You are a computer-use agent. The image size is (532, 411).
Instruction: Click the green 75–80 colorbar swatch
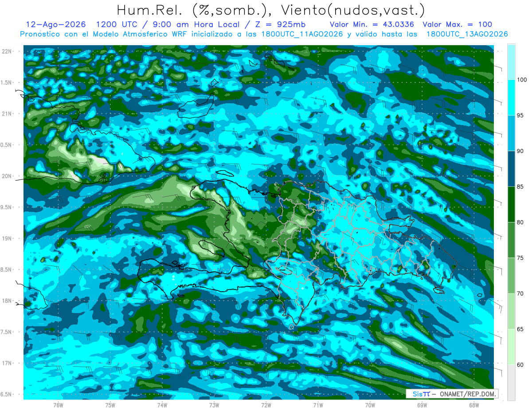pos(511,240)
